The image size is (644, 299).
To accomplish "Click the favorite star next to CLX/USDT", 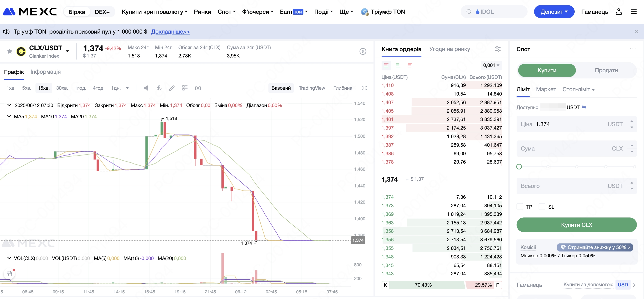I will [10, 52].
